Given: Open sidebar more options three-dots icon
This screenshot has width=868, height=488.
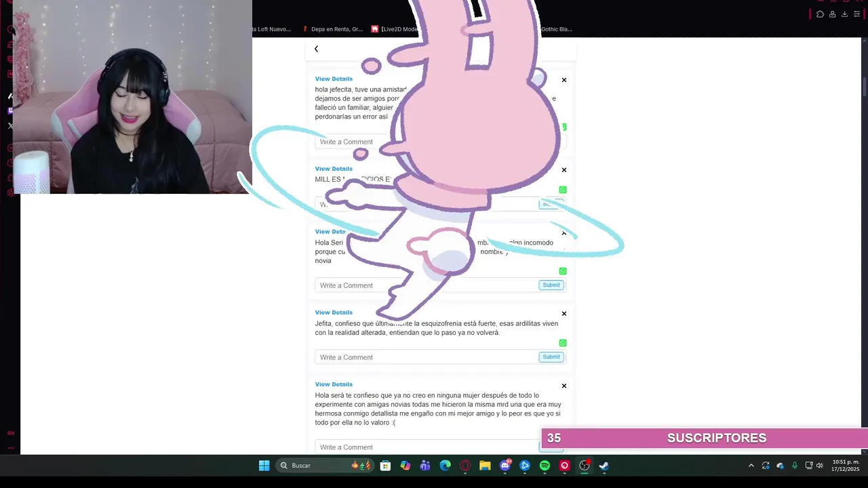Looking at the screenshot, I should click(x=11, y=448).
